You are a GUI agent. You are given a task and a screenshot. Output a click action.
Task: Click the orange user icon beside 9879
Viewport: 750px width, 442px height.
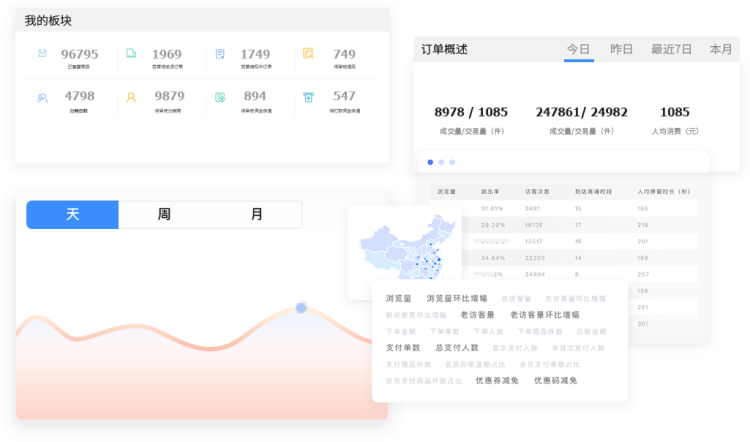[x=131, y=97]
